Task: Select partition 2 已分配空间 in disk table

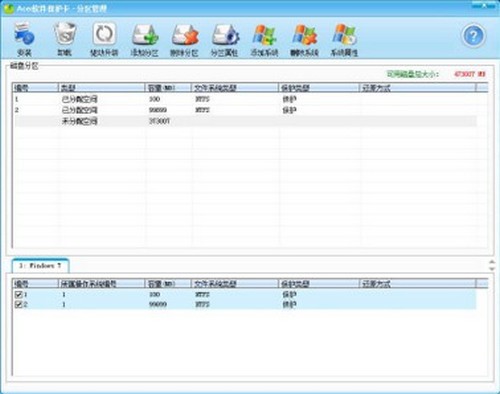Action: pyautogui.click(x=79, y=110)
